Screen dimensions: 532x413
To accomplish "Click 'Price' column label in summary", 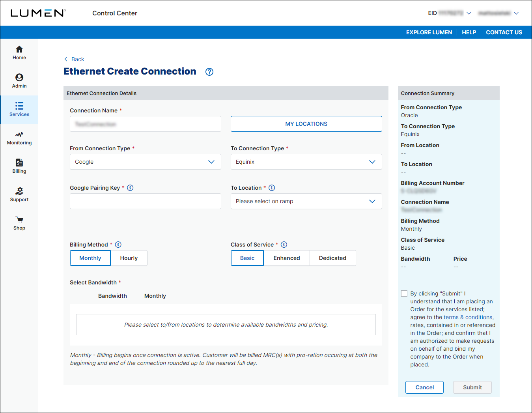I will click(x=460, y=259).
